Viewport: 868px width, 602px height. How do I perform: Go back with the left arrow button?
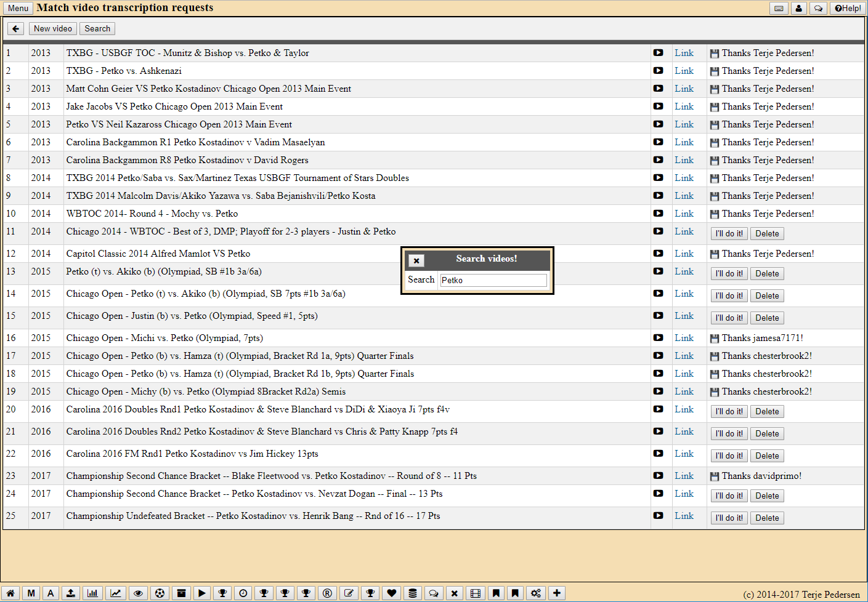click(x=16, y=28)
